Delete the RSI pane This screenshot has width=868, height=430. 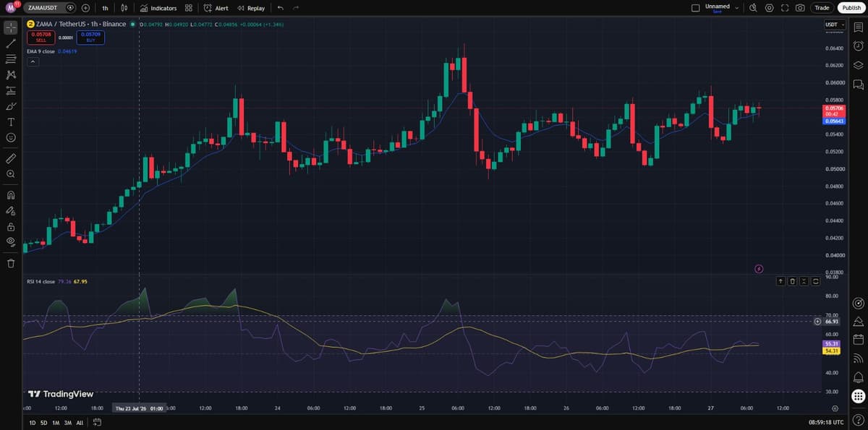click(x=793, y=280)
